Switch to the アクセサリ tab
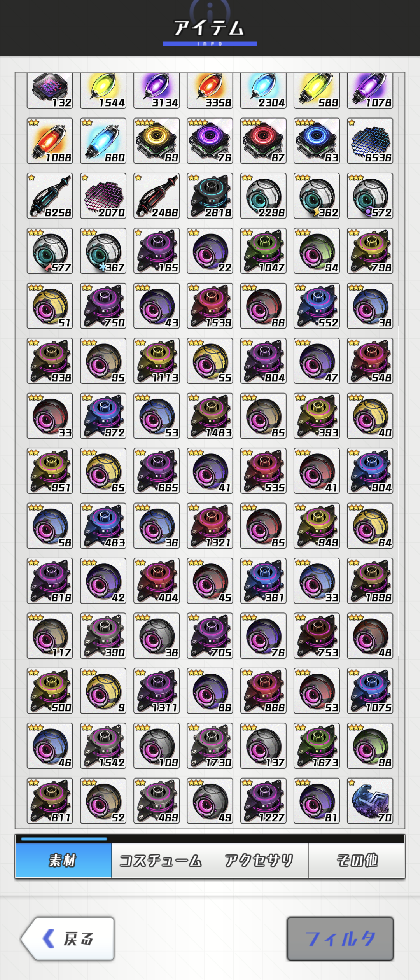Viewport: 420px width, 980px height. (259, 860)
